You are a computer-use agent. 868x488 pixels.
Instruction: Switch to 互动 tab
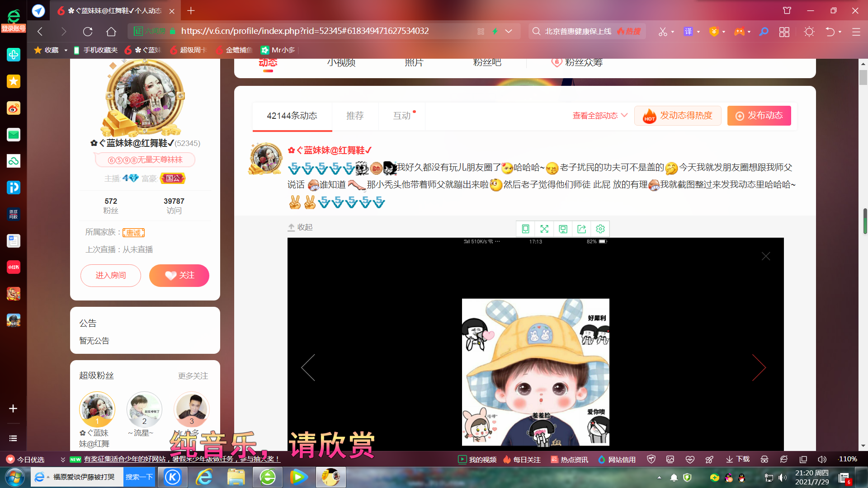click(402, 116)
